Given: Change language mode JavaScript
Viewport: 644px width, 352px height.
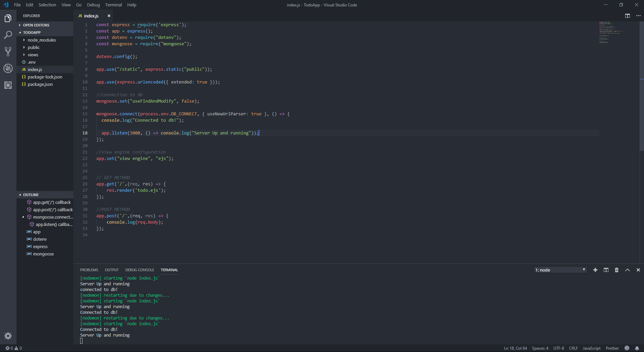Looking at the screenshot, I should coord(591,348).
